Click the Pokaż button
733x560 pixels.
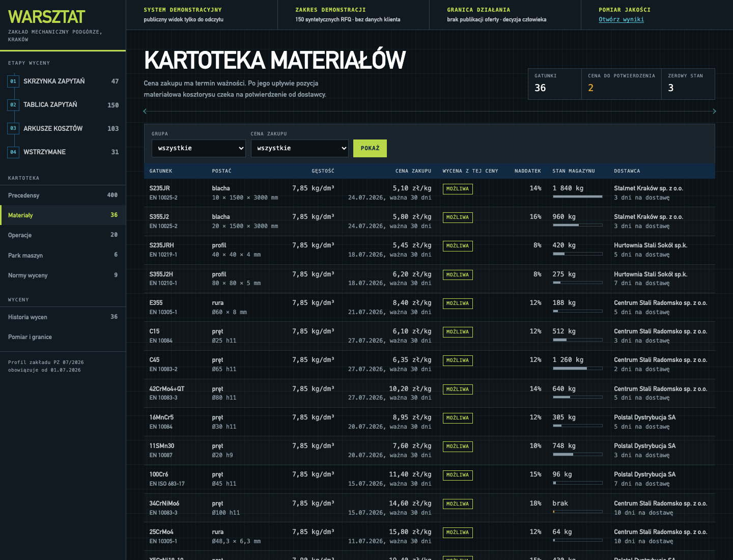click(x=370, y=148)
